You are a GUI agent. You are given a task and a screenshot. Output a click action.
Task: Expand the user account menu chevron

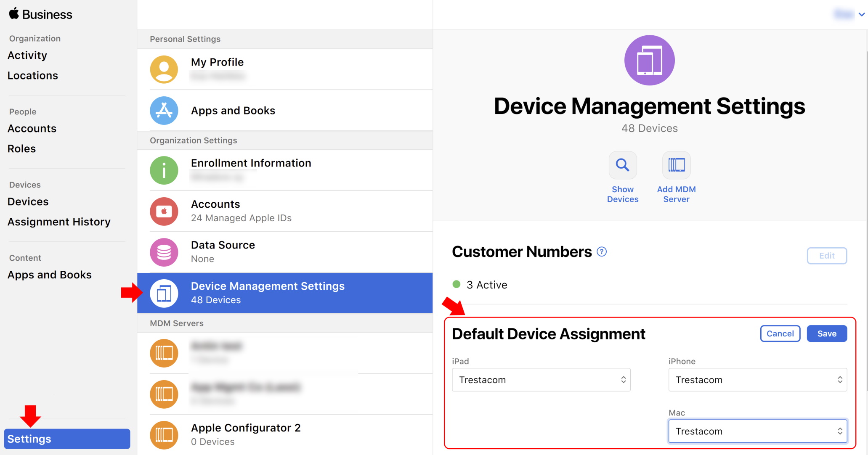862,14
